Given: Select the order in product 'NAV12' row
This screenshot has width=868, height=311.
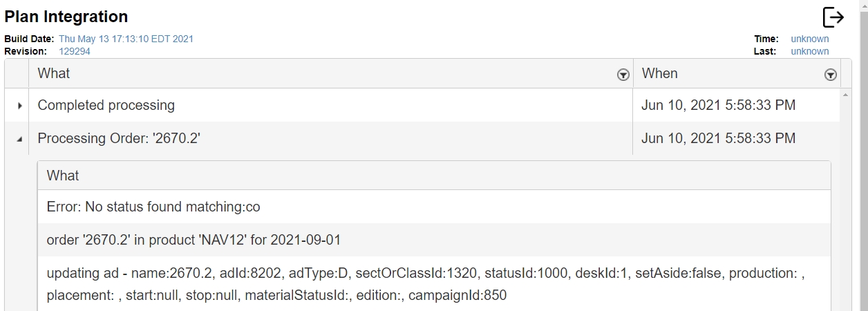Looking at the screenshot, I should 194,240.
